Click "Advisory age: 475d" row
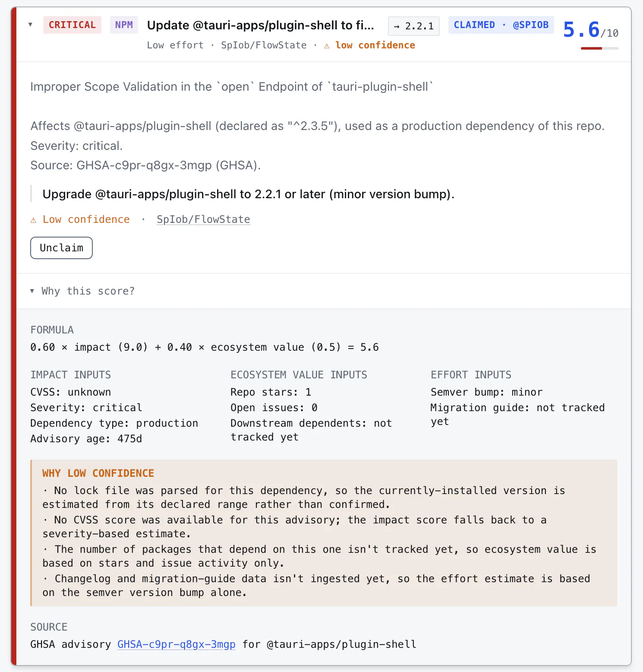The height and width of the screenshot is (672, 643). [x=86, y=439]
